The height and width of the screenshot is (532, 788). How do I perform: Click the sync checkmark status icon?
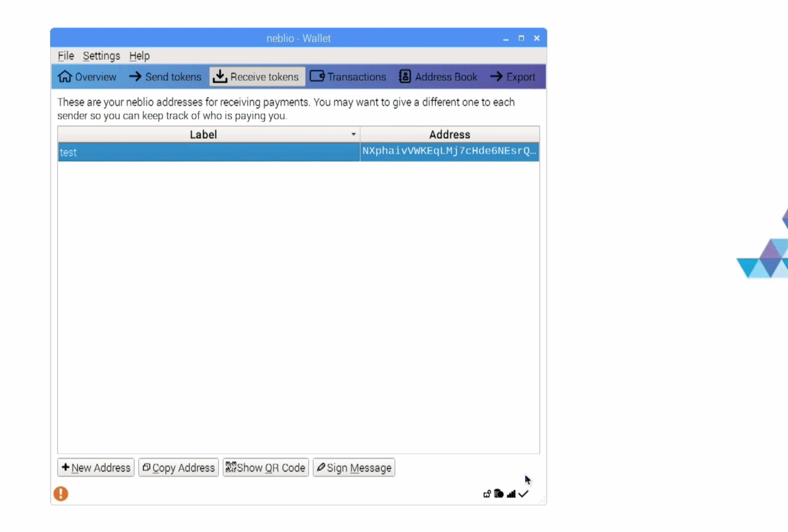524,494
